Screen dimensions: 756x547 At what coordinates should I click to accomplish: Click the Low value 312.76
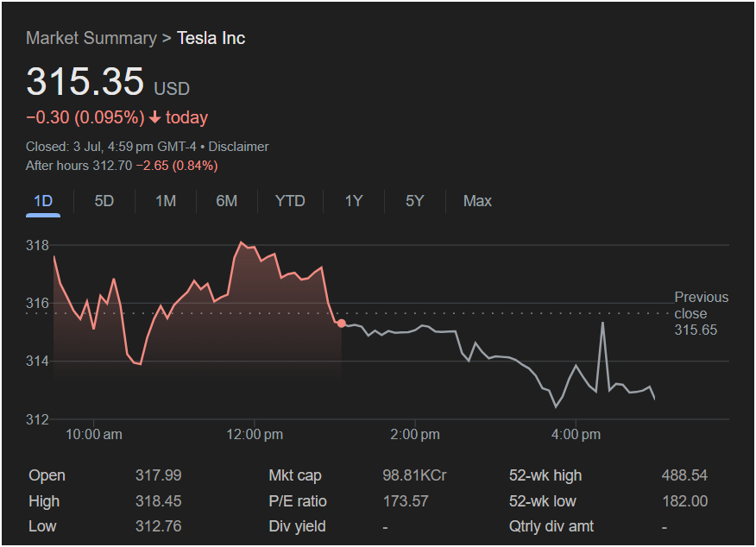(x=158, y=526)
